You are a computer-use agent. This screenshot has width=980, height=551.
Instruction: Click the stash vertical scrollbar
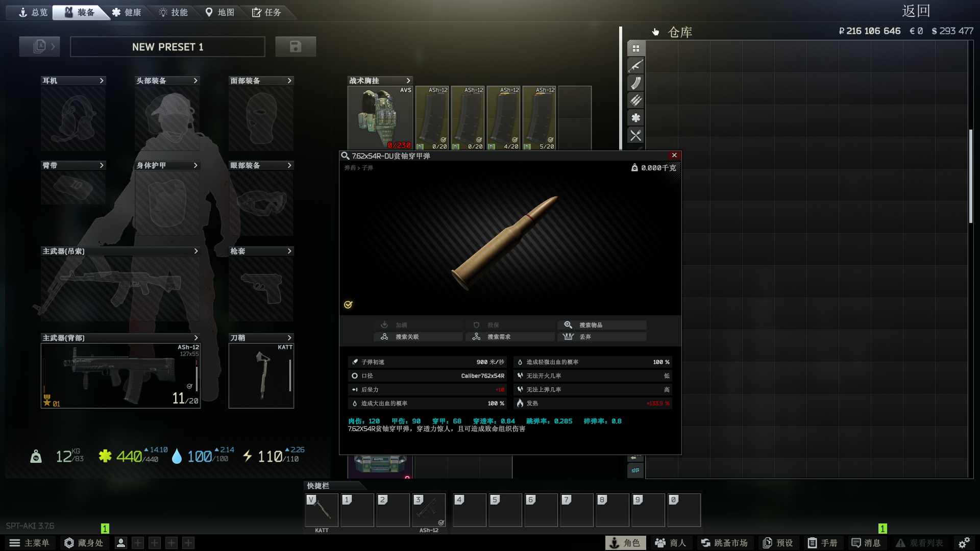970,176
